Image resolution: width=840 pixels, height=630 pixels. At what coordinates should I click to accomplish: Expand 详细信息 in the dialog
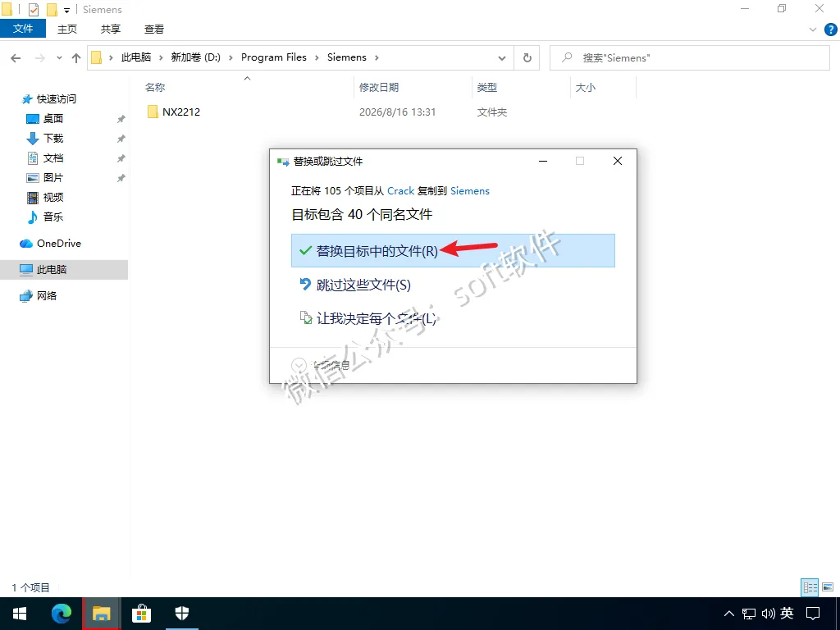pyautogui.click(x=321, y=365)
